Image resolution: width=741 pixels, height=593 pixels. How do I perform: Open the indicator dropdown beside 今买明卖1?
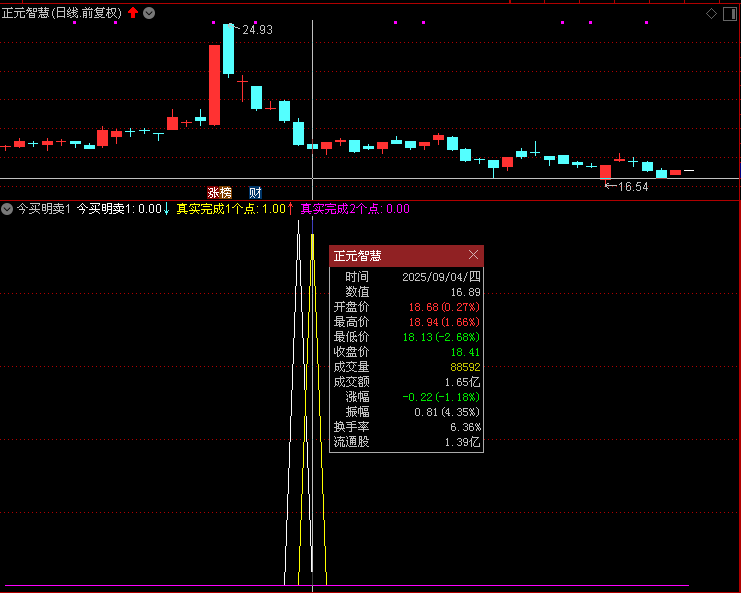click(x=7, y=209)
